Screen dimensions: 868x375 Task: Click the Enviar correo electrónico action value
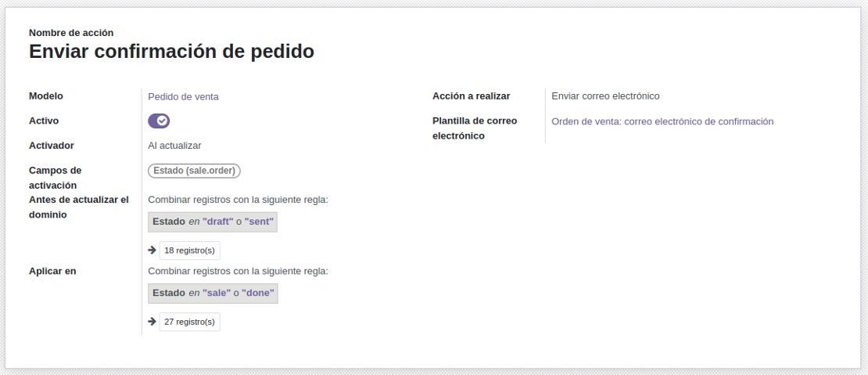tap(605, 96)
